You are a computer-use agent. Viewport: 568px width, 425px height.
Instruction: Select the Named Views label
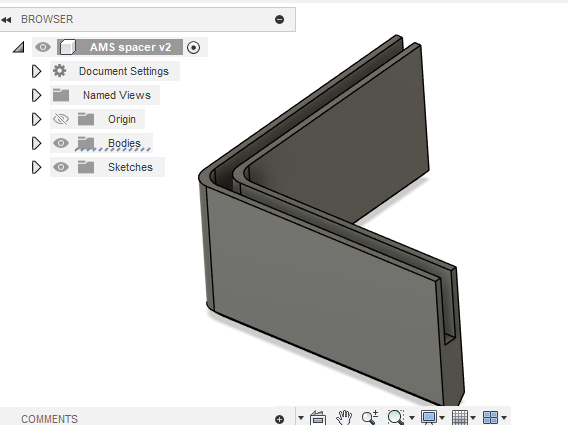[117, 95]
